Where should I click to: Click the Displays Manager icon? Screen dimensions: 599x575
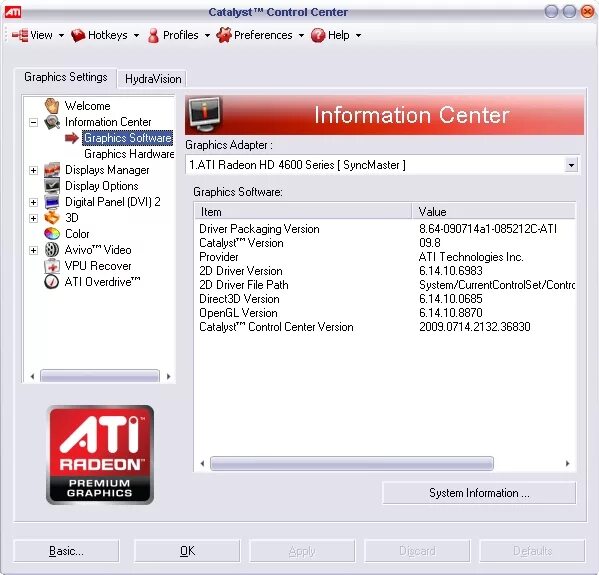(x=52, y=170)
